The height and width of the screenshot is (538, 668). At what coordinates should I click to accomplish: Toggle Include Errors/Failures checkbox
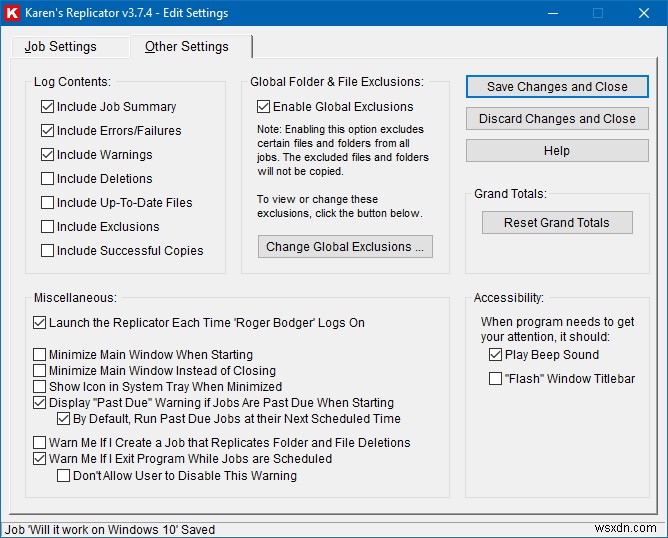pyautogui.click(x=47, y=130)
